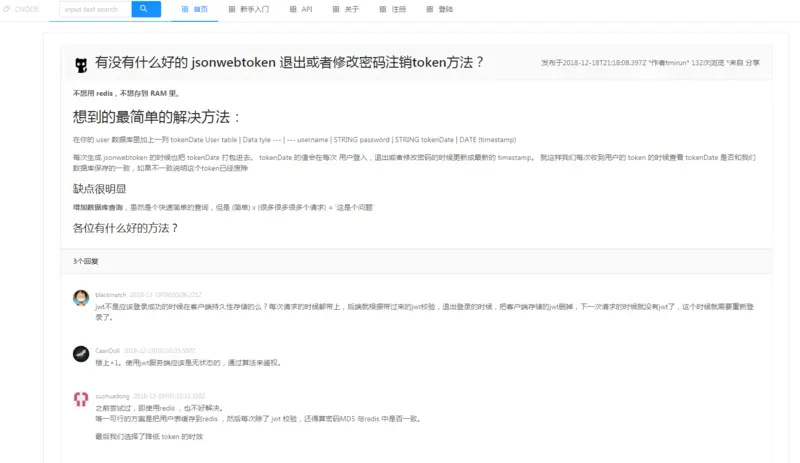Open the API menu item
The height and width of the screenshot is (463, 800).
[x=301, y=9]
